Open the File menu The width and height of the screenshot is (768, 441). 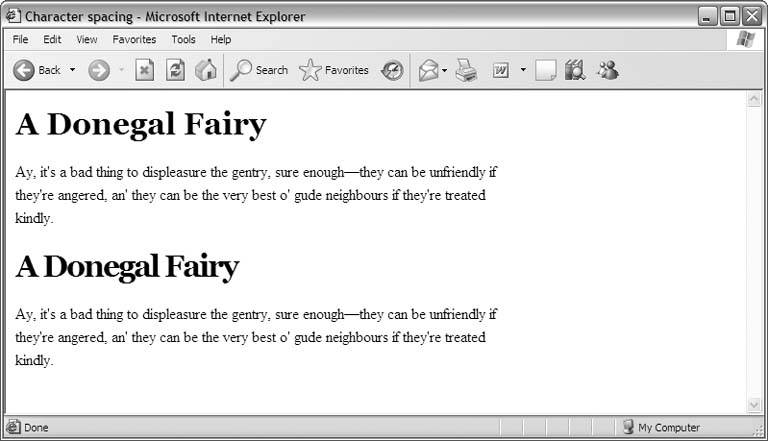point(20,40)
